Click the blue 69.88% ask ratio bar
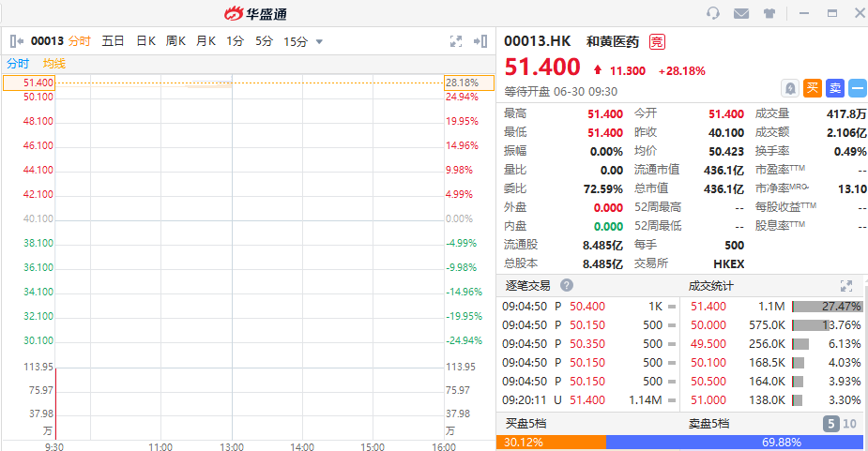This screenshot has width=868, height=451. click(737, 443)
